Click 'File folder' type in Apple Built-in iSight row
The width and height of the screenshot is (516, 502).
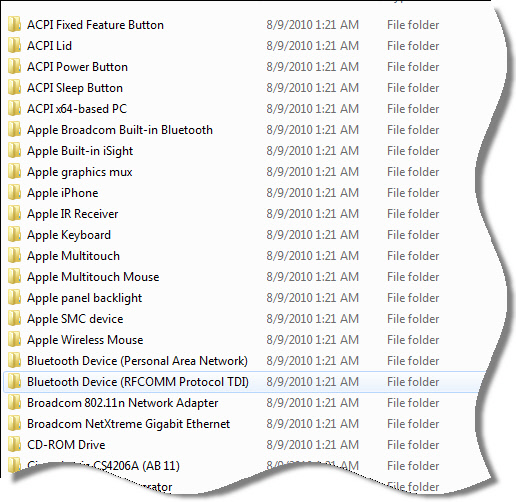coord(413,151)
